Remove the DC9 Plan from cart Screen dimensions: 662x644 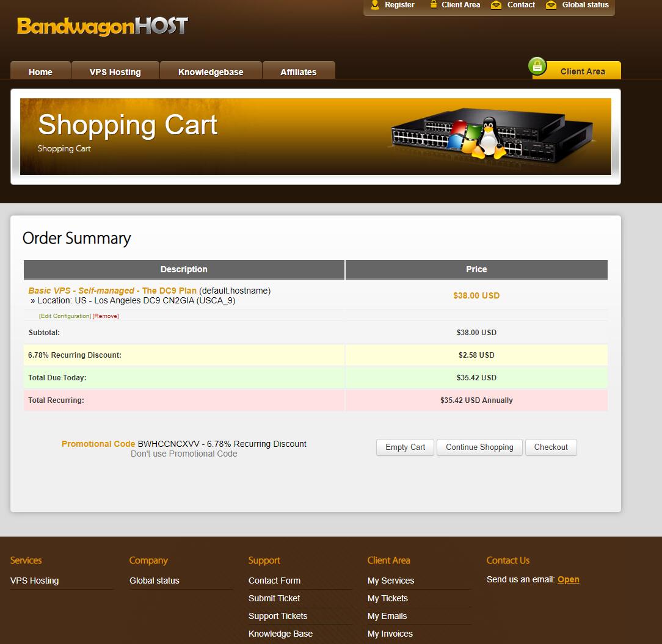106,316
